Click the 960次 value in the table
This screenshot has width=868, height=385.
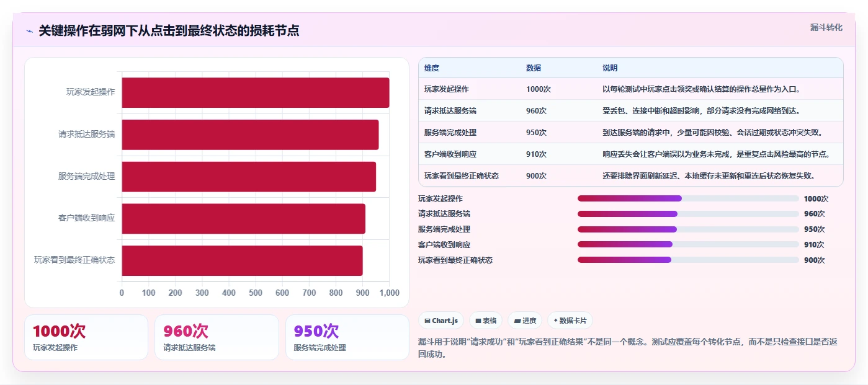(x=537, y=111)
